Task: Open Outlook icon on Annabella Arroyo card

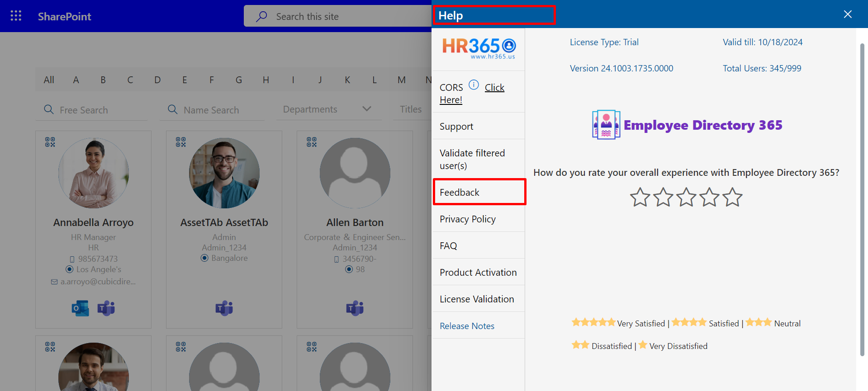Action: point(81,308)
